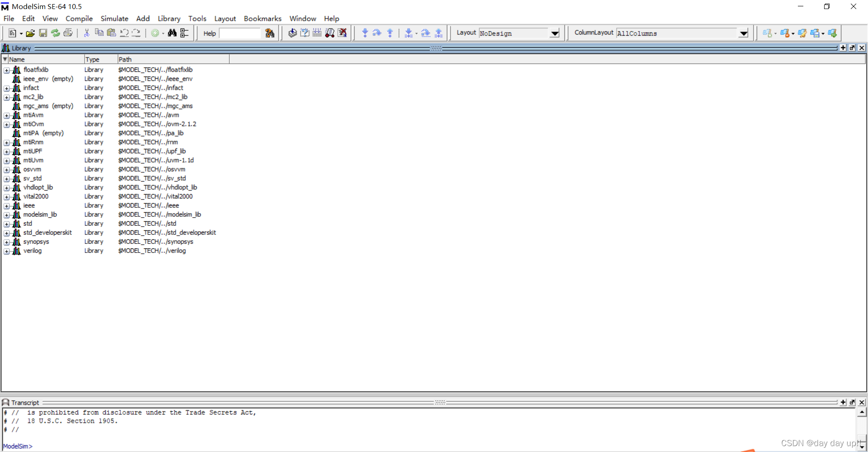Screen dimensions: 868x452
Task: Click the Transcript scrollbar up arrow
Action: click(x=862, y=412)
